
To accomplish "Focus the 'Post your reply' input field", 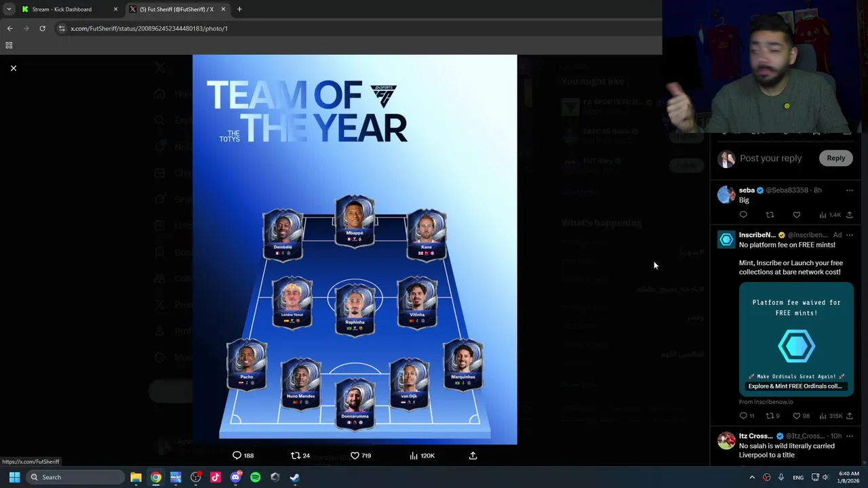I will pos(770,158).
